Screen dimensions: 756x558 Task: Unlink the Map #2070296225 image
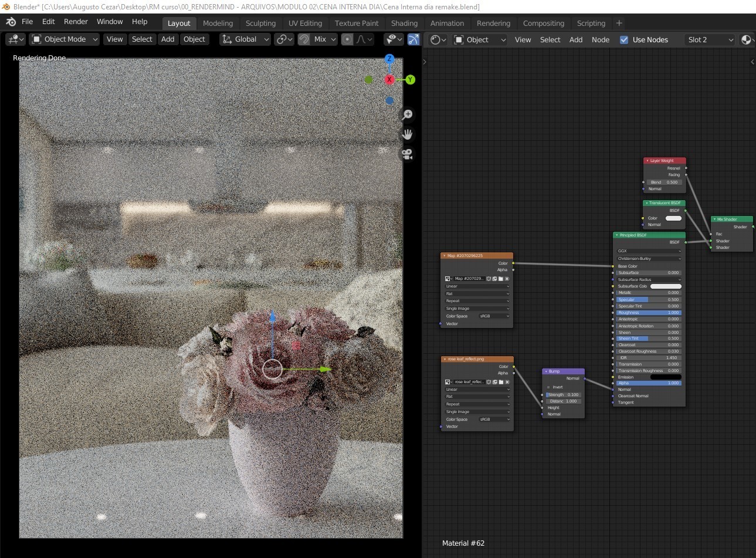click(x=507, y=279)
